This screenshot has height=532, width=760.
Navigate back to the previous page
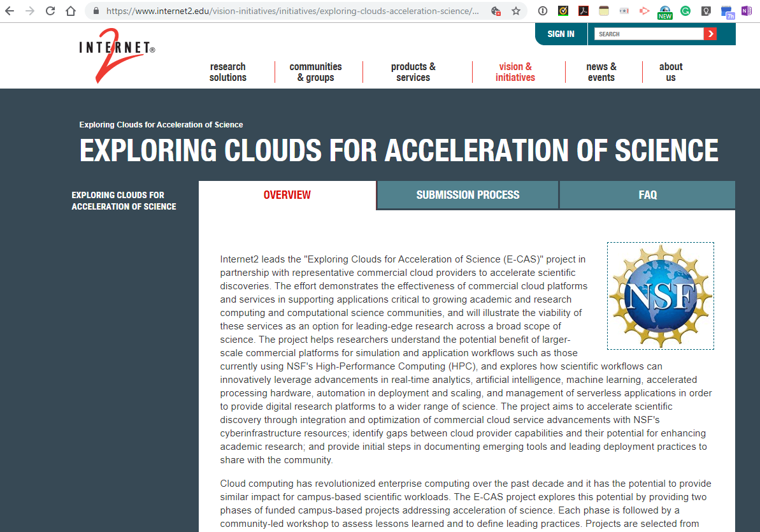click(11, 10)
